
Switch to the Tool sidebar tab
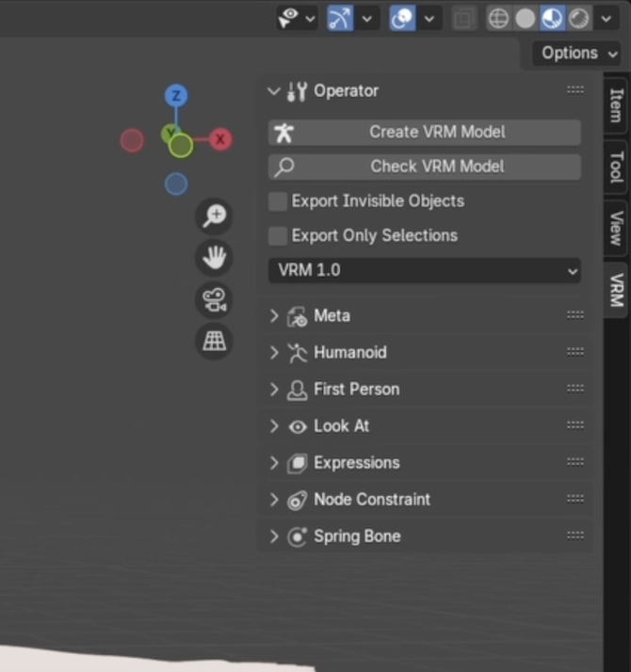[x=616, y=168]
